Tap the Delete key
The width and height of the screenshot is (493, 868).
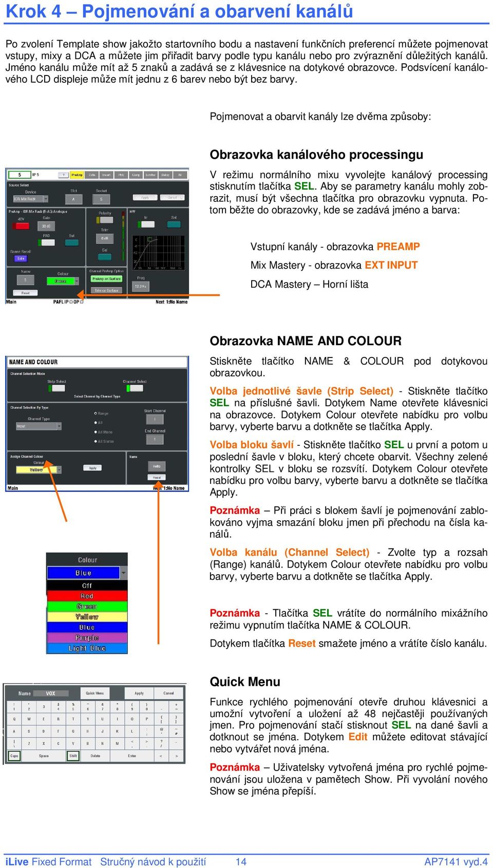[95, 756]
